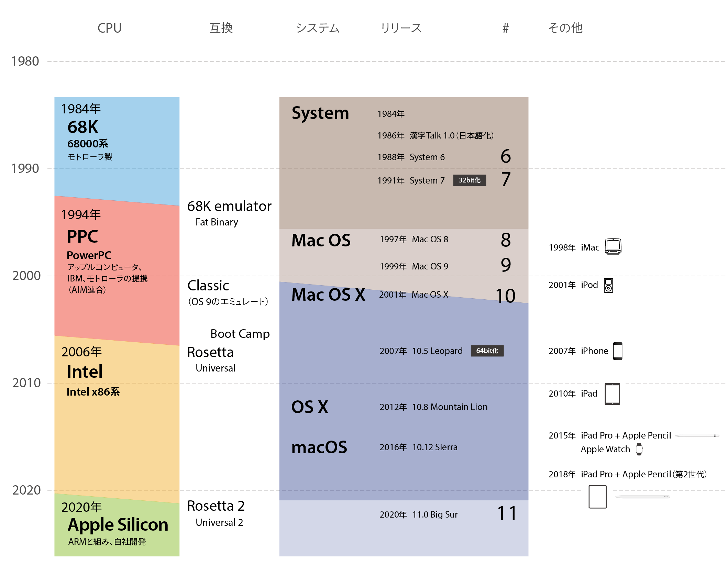Click the # column header
The image size is (728, 565).
tap(505, 28)
